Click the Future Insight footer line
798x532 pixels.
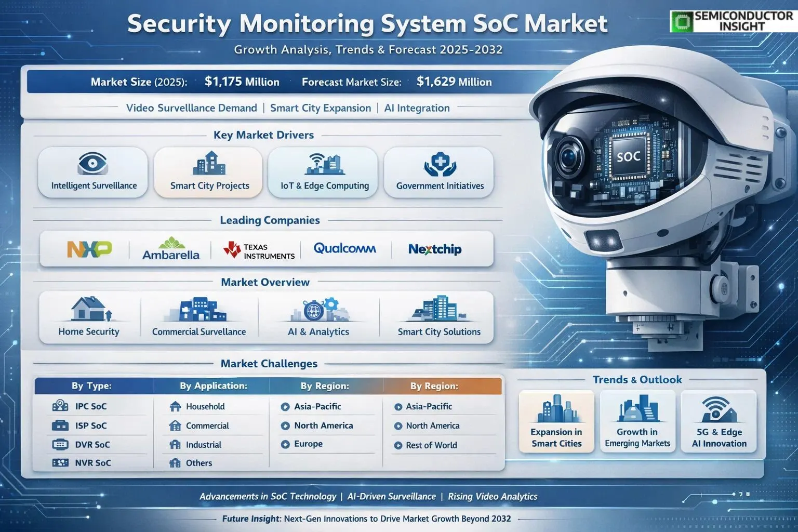coord(366,519)
